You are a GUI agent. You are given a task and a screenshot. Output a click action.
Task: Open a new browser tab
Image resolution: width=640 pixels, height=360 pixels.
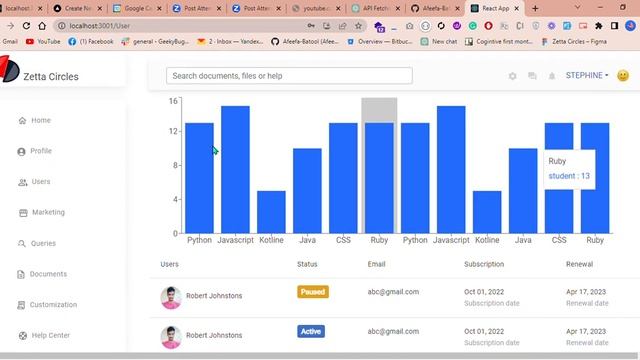pyautogui.click(x=535, y=8)
